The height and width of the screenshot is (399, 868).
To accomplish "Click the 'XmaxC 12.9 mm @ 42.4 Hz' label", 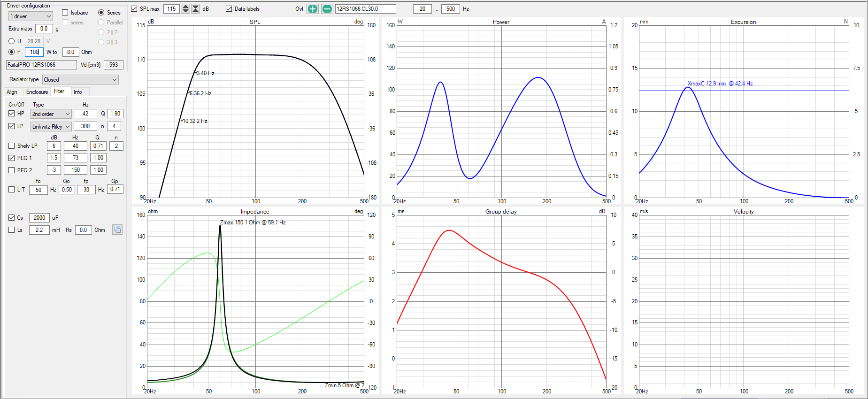I will point(720,84).
